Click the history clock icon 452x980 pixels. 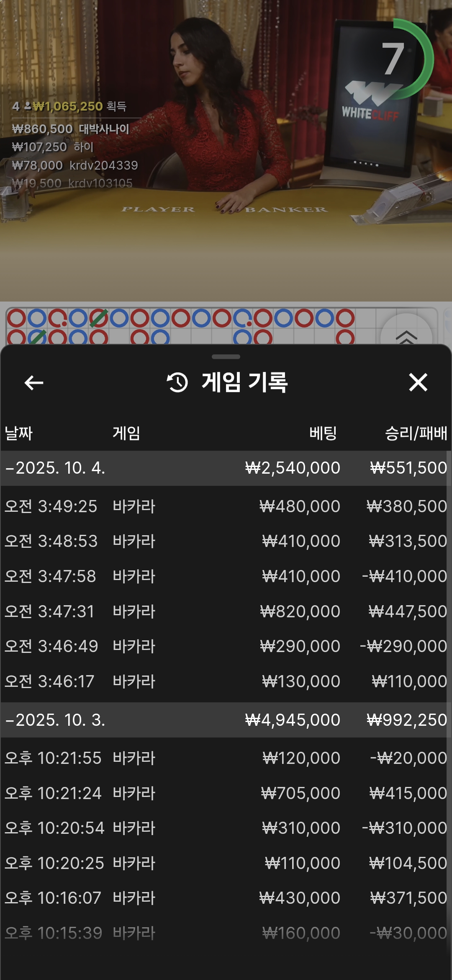177,382
